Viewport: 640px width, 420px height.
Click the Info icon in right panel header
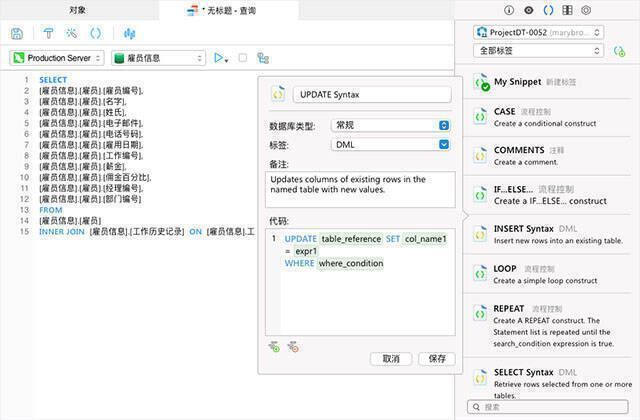[509, 10]
